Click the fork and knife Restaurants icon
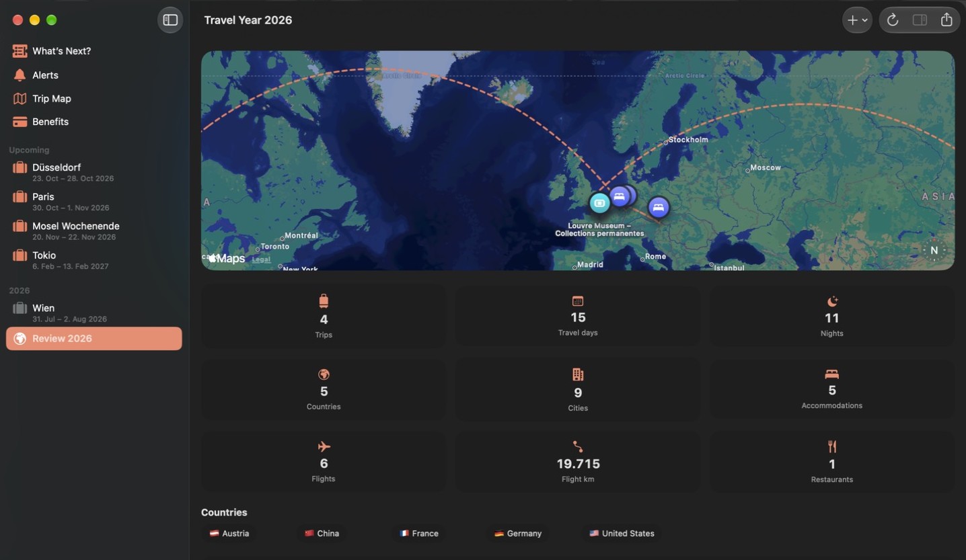Viewport: 966px width, 560px height. (x=832, y=446)
